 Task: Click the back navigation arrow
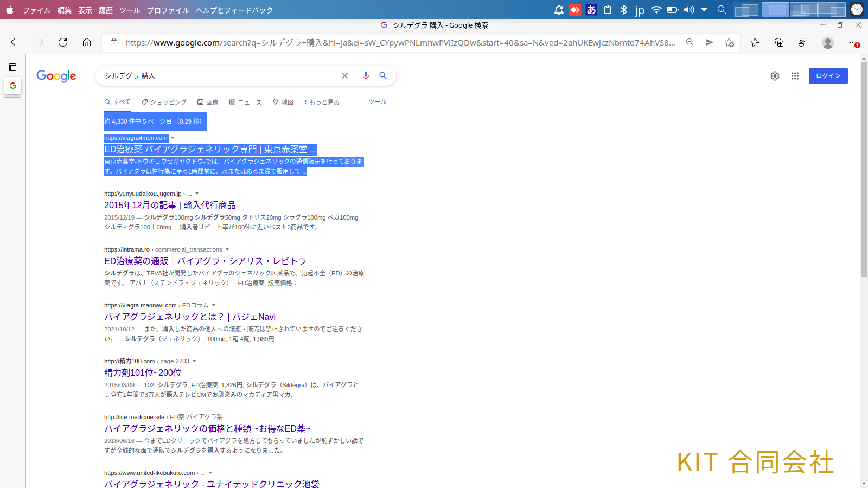[x=15, y=42]
